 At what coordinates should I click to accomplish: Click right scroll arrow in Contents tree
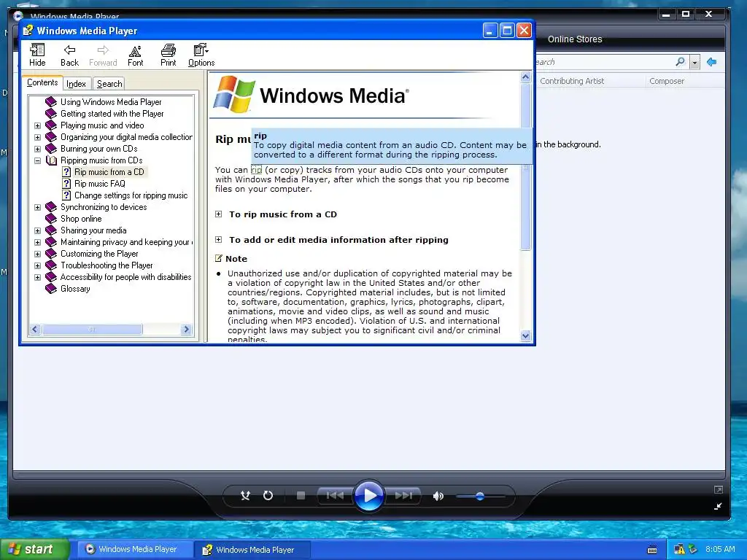[x=186, y=329]
